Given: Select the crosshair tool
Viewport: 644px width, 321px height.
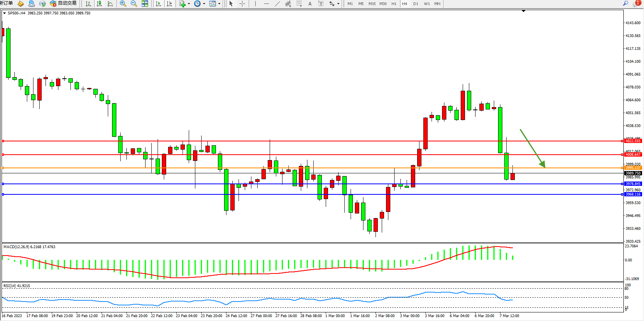Looking at the screenshot, I should (242, 4).
